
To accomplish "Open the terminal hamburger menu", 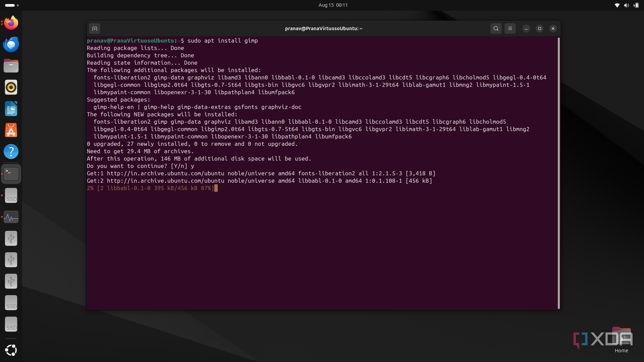I will (510, 28).
